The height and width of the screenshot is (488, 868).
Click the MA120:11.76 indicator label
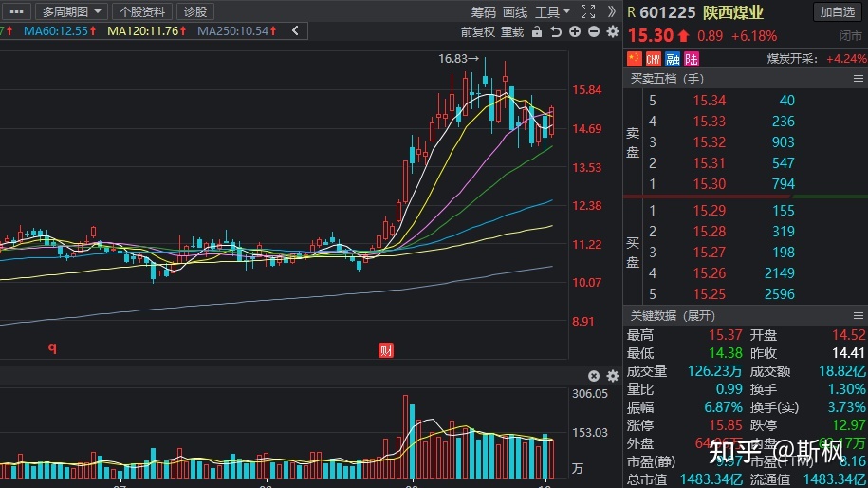[x=147, y=31]
